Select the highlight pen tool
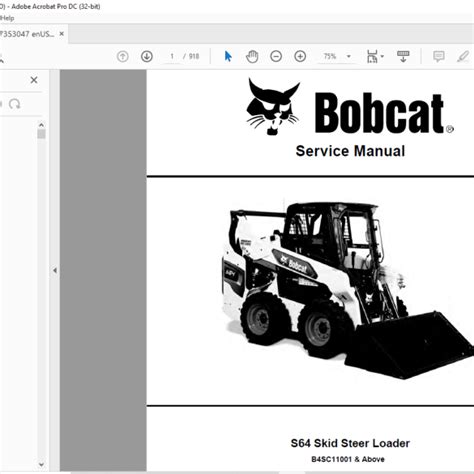This screenshot has width=474, height=474. point(463,56)
